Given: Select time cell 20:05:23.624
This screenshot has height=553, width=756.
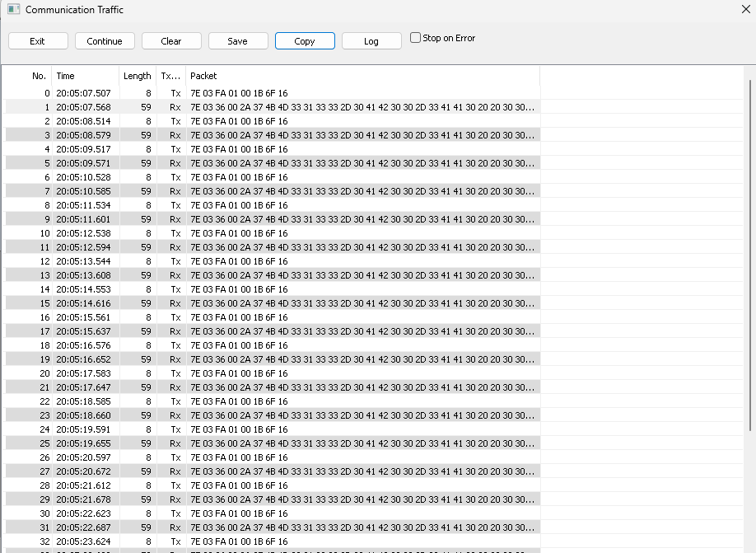Looking at the screenshot, I should (83, 541).
